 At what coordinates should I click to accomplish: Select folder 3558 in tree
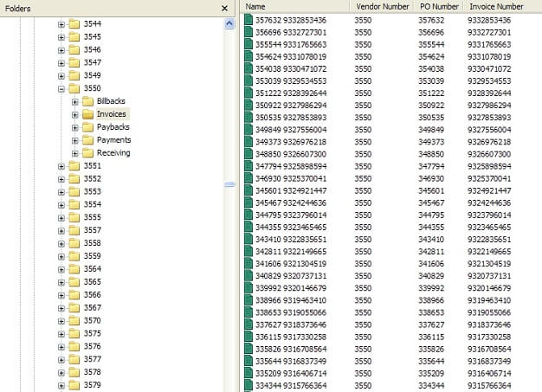pos(93,243)
